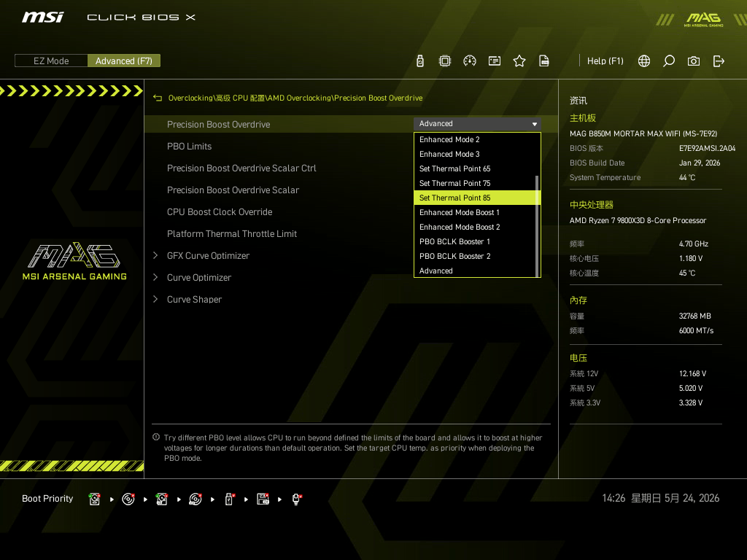The height and width of the screenshot is (560, 747).
Task: Click the Boot Priority label
Action: [47, 499]
